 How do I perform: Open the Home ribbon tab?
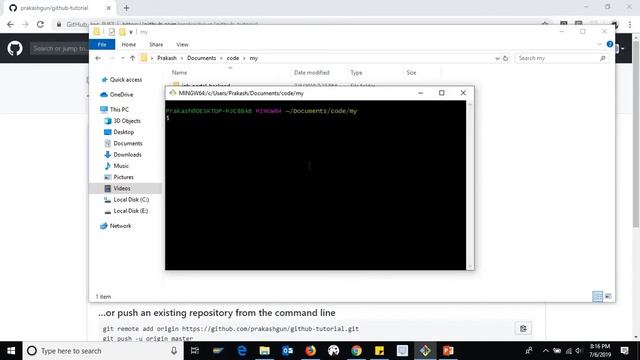pos(129,44)
